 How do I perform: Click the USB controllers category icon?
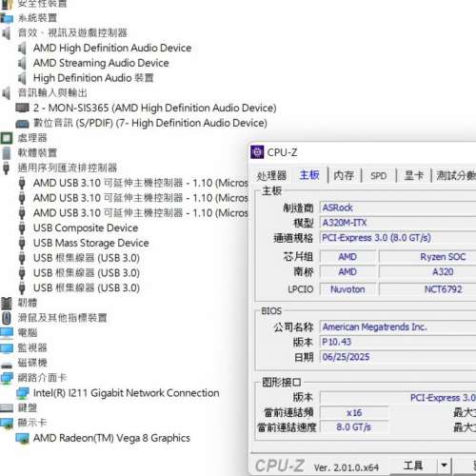point(6,168)
